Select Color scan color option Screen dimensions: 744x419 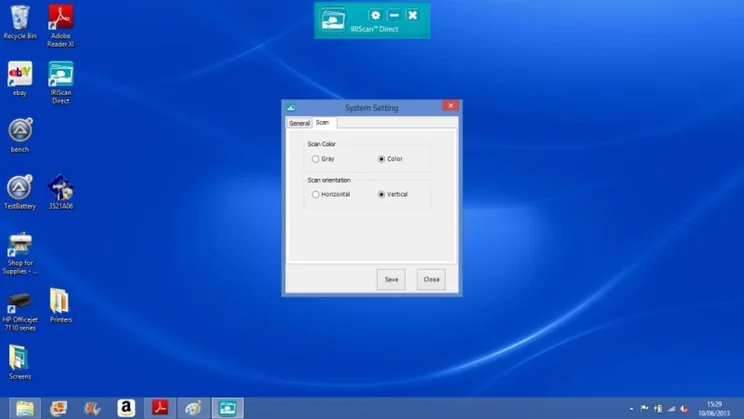coord(381,159)
